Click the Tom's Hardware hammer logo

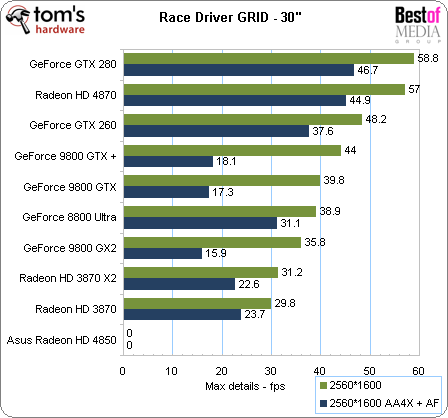coord(46,20)
